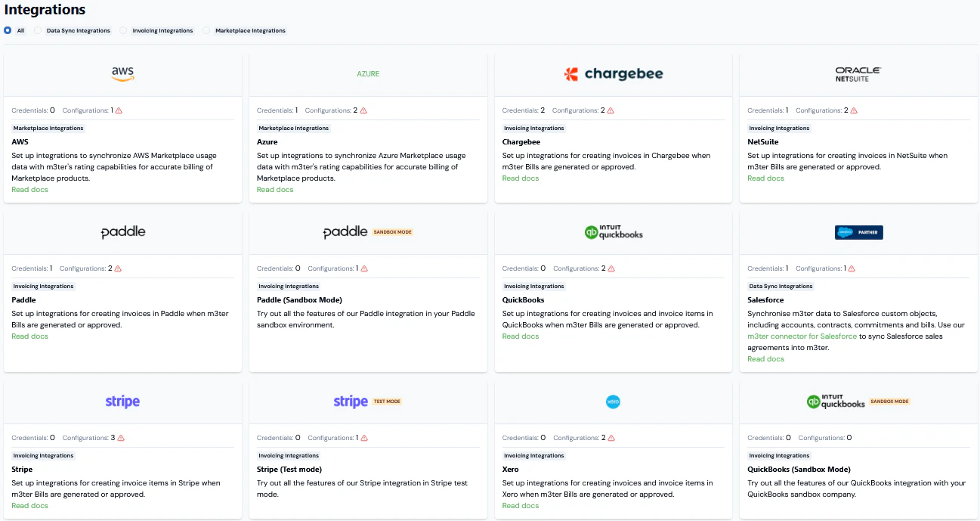The height and width of the screenshot is (521, 980).
Task: Open Read docs link in Chargebee card
Action: pos(521,178)
